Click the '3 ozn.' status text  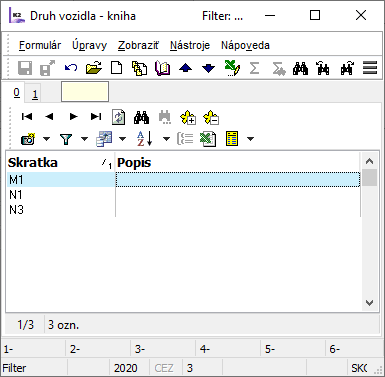63,325
